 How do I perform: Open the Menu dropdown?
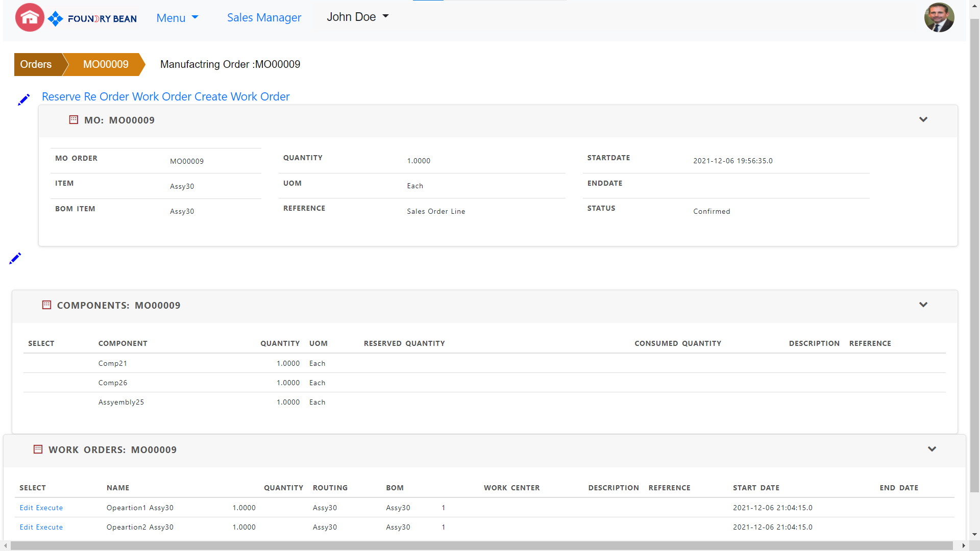(177, 18)
